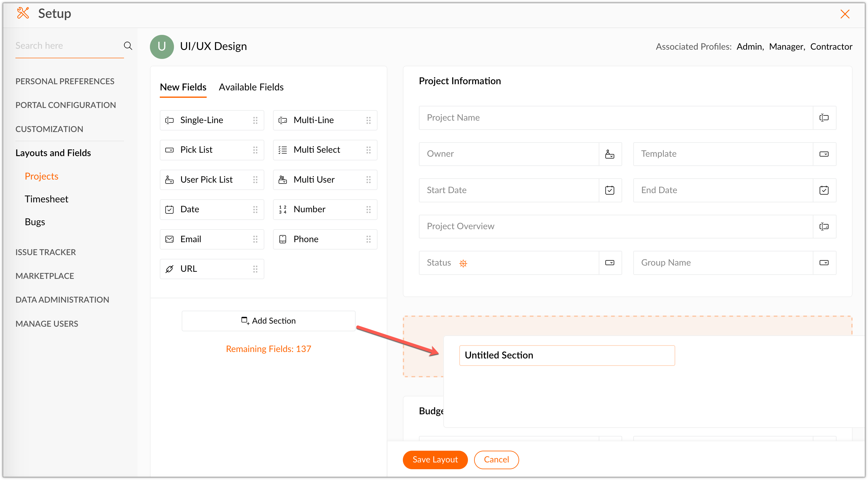Screen dimensions: 868x480
Task: Click the Status field gear icon
Action: pyautogui.click(x=463, y=263)
